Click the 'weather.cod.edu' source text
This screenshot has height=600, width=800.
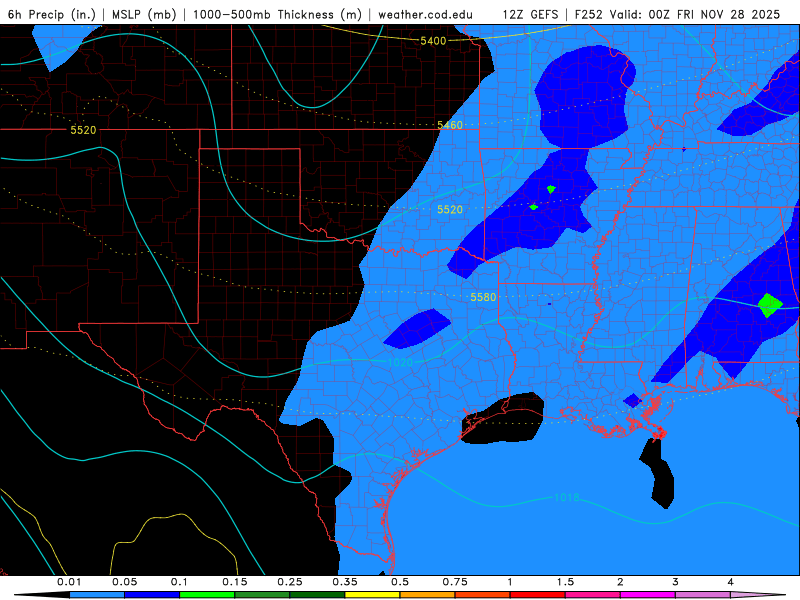coord(426,14)
